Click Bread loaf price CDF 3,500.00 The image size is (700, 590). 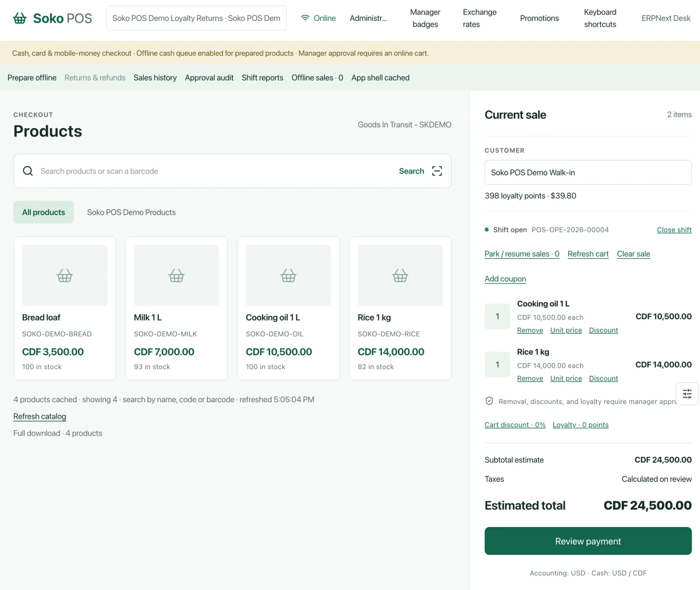[53, 352]
